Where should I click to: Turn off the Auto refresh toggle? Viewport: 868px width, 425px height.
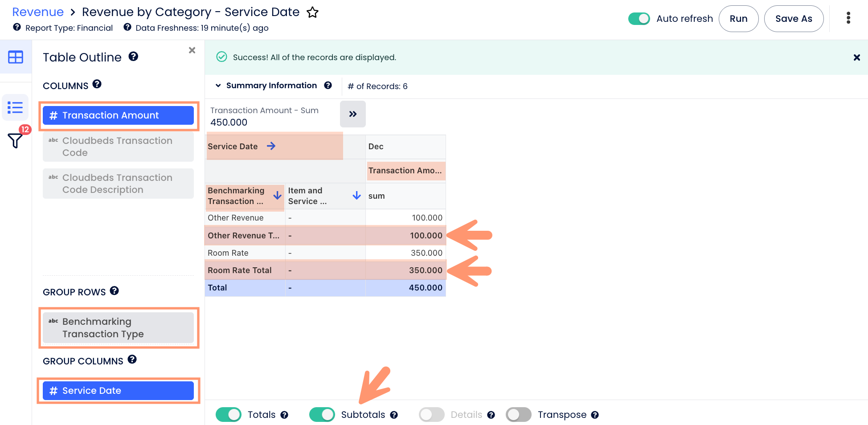tap(639, 19)
